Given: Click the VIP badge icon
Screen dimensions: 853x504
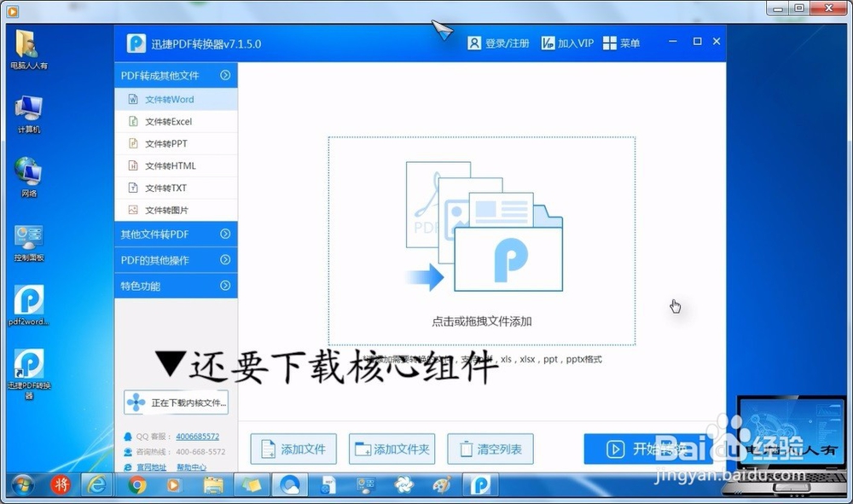Looking at the screenshot, I should [548, 43].
